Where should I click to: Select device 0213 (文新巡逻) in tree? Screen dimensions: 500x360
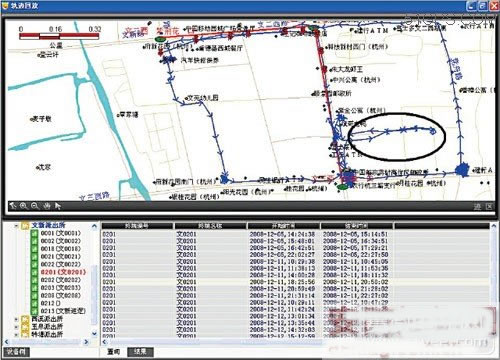[63, 311]
